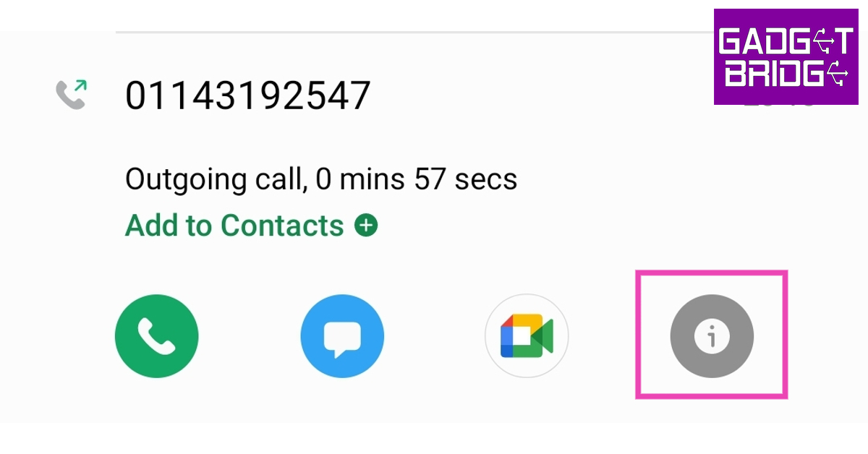Click the Gadget Bridge logo
868x454 pixels.
[786, 56]
